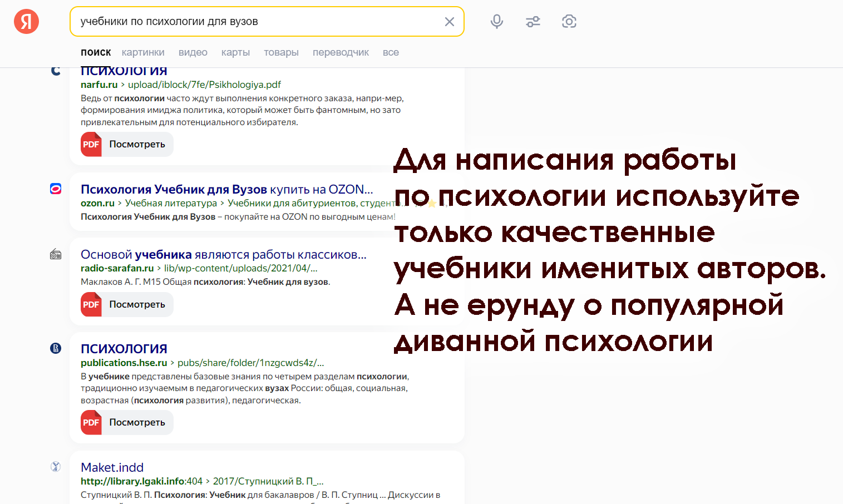Open search settings sliders icon
The height and width of the screenshot is (504, 843).
(x=533, y=22)
